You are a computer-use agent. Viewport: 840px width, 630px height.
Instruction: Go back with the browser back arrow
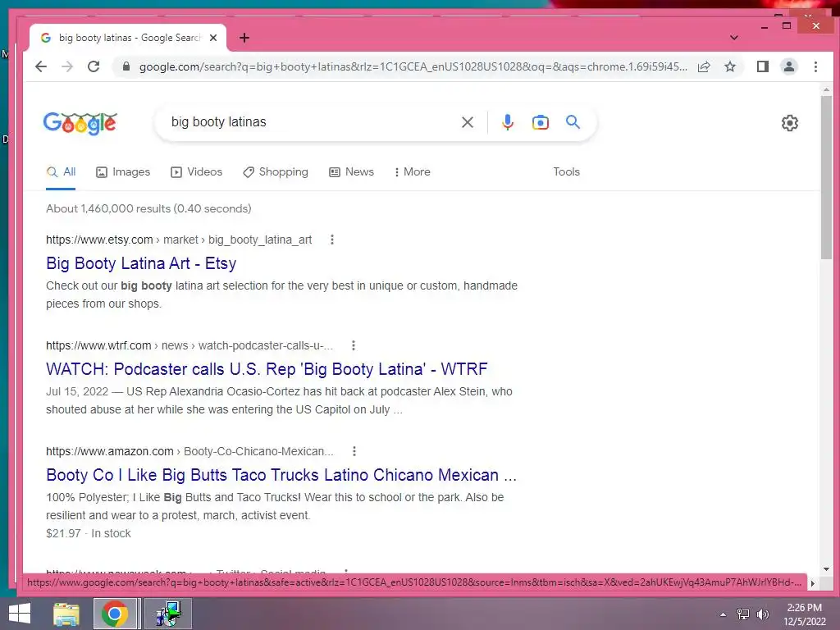tap(41, 66)
